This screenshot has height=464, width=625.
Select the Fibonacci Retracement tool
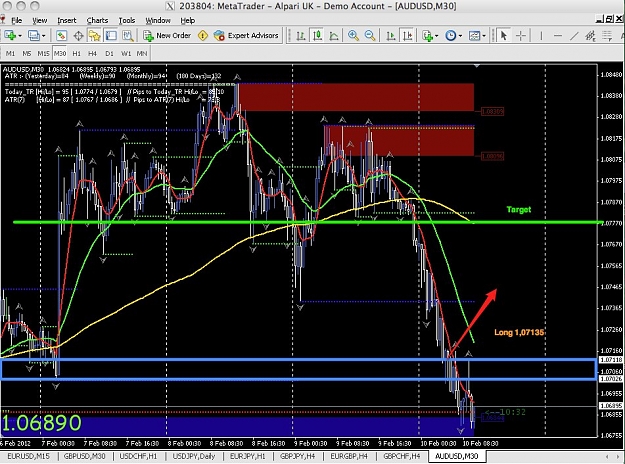607,36
